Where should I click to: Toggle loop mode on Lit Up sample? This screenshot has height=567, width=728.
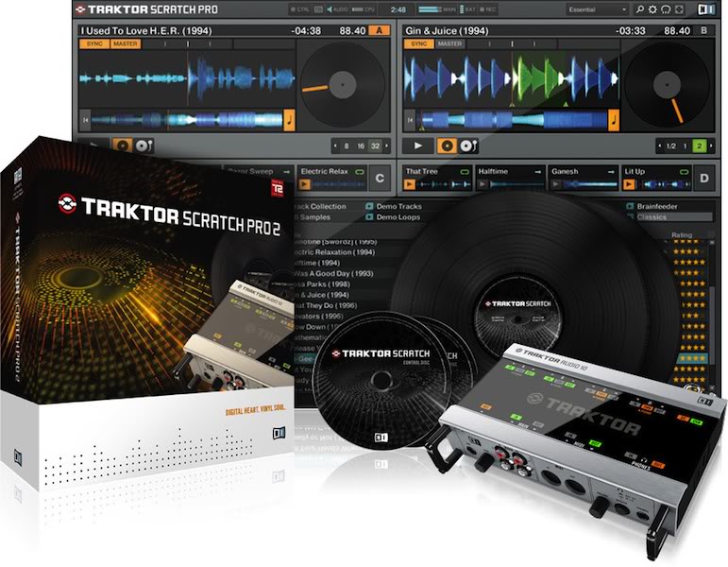point(684,172)
